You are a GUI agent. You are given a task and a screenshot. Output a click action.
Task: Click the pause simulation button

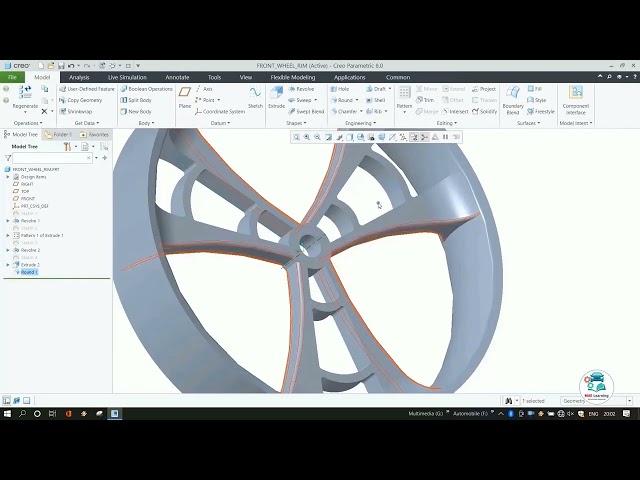click(x=445, y=137)
